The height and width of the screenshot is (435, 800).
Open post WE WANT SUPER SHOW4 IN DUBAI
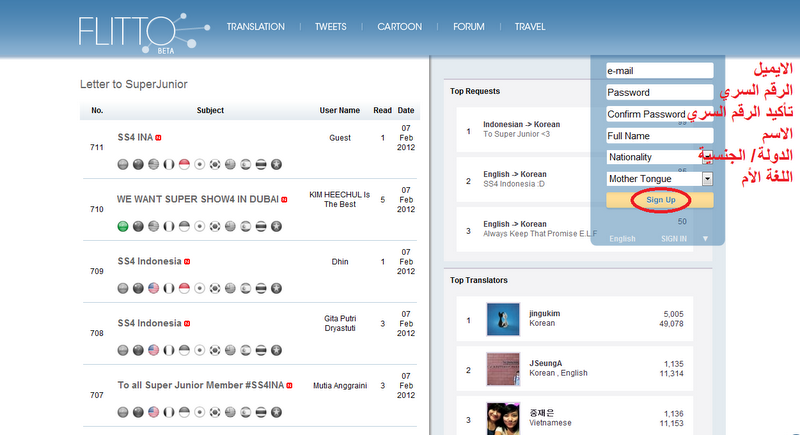(198, 199)
